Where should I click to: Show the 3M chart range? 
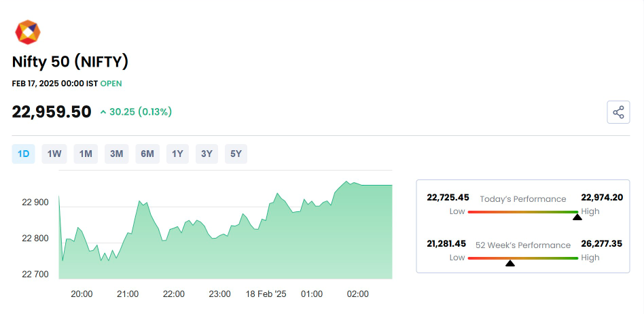coord(116,154)
